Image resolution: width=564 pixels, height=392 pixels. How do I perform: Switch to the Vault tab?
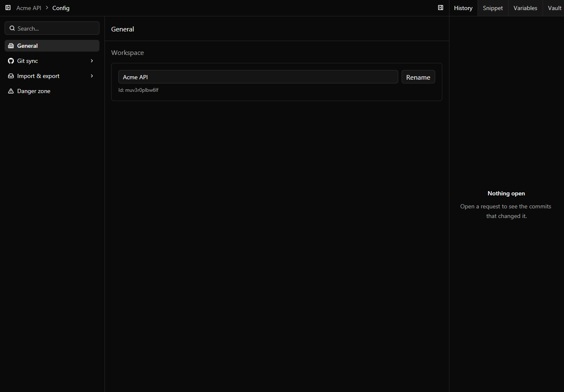554,8
